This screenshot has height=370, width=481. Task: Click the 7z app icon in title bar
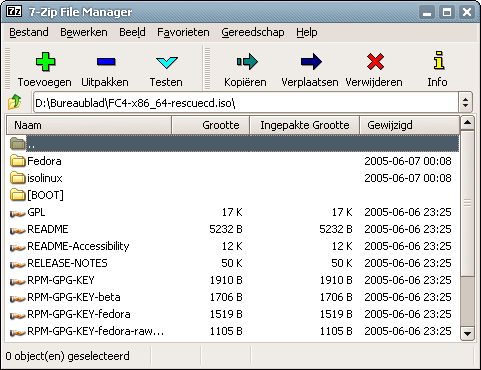click(14, 12)
